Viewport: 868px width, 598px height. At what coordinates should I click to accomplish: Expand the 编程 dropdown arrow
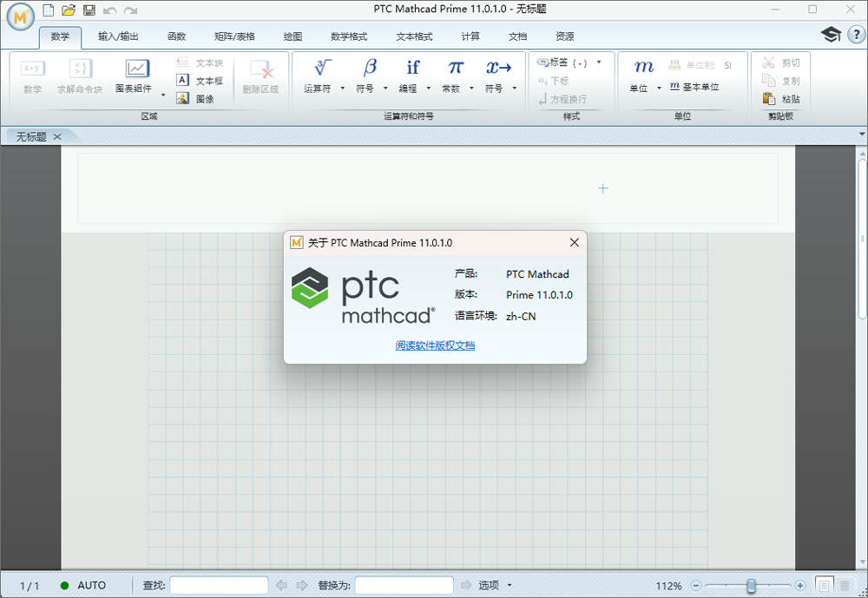tap(429, 88)
